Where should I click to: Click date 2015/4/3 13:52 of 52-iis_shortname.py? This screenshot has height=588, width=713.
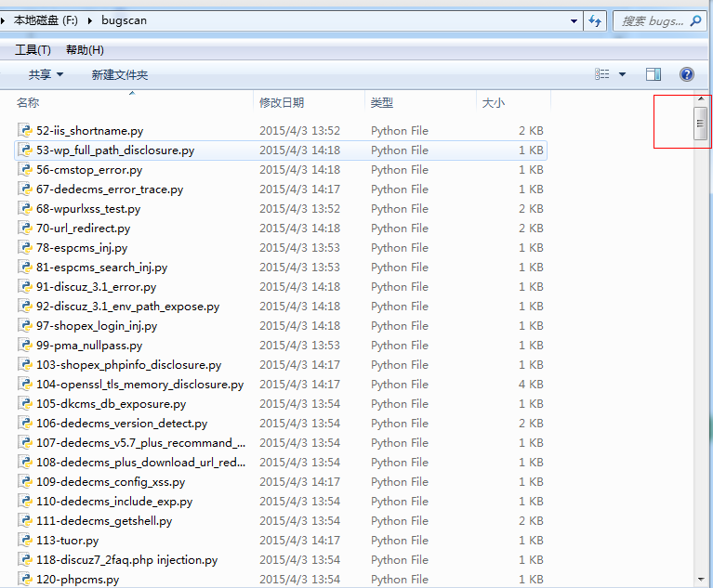pos(299,131)
